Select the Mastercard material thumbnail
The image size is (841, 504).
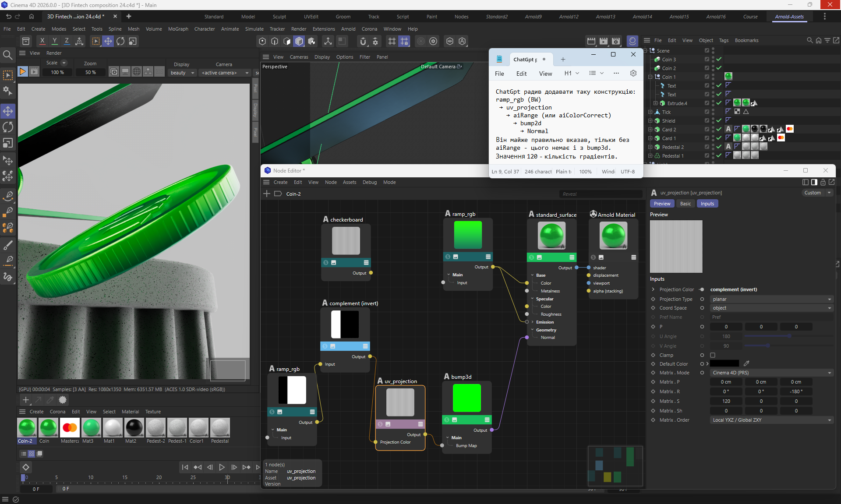coord(70,428)
